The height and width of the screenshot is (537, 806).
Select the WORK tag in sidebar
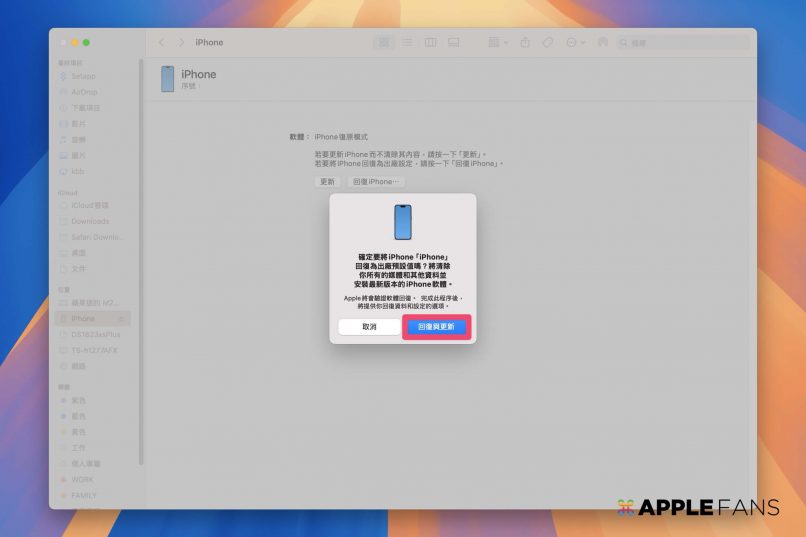point(83,480)
